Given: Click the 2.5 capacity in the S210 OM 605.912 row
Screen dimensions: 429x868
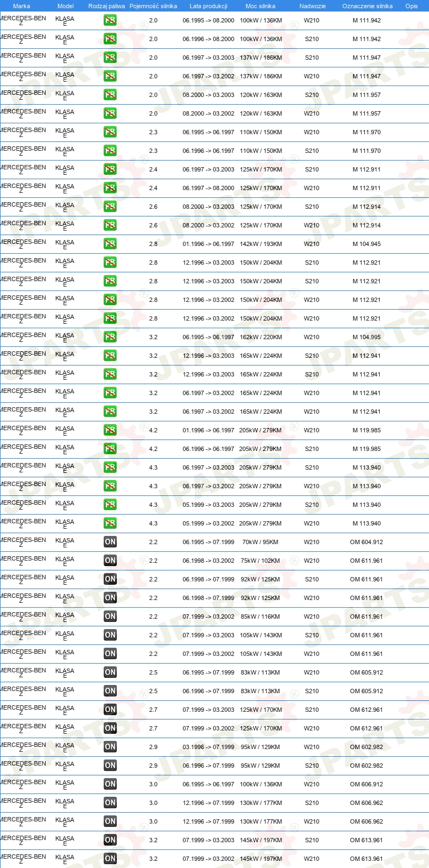Looking at the screenshot, I should coord(153,691).
